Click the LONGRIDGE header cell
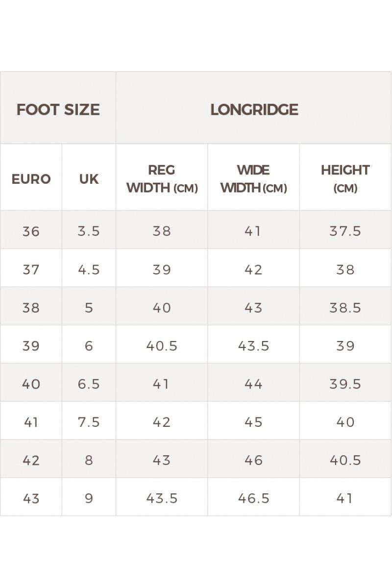 click(254, 109)
